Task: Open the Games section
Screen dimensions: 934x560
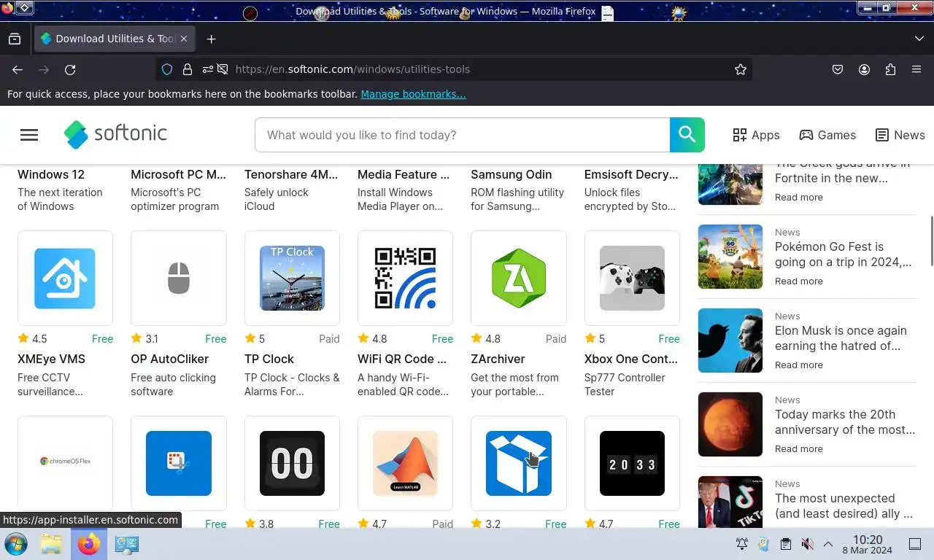Action: pos(827,135)
